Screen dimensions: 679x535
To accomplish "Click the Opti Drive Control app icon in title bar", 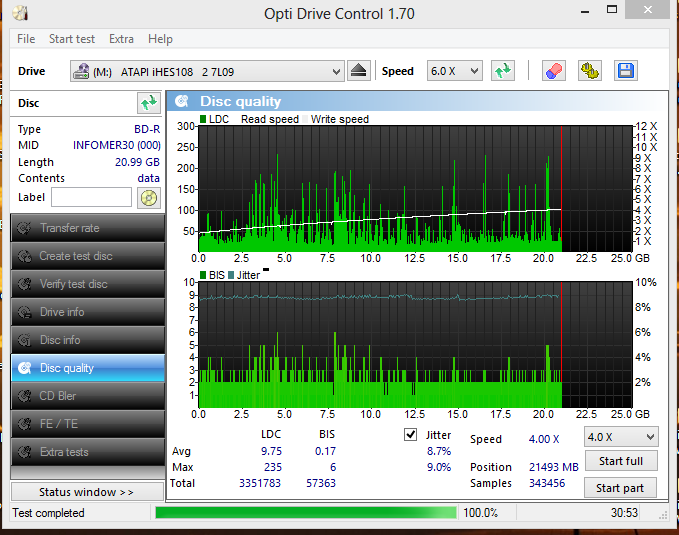I will 20,13.
